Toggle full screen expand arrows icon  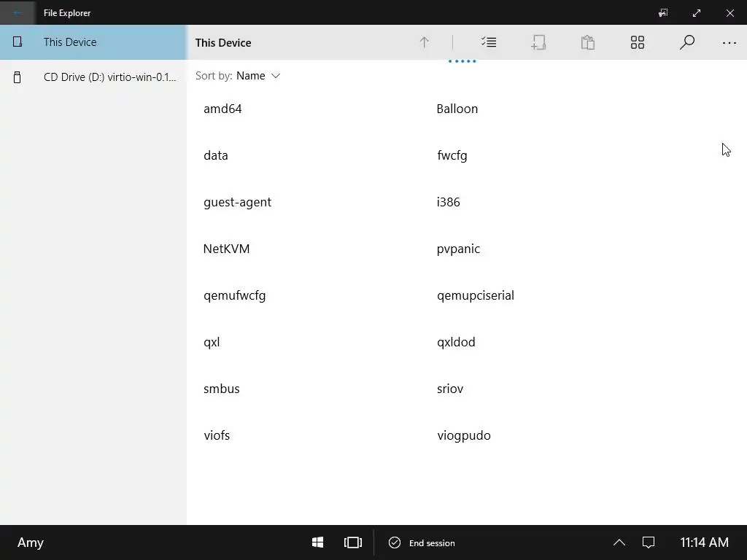pyautogui.click(x=697, y=13)
